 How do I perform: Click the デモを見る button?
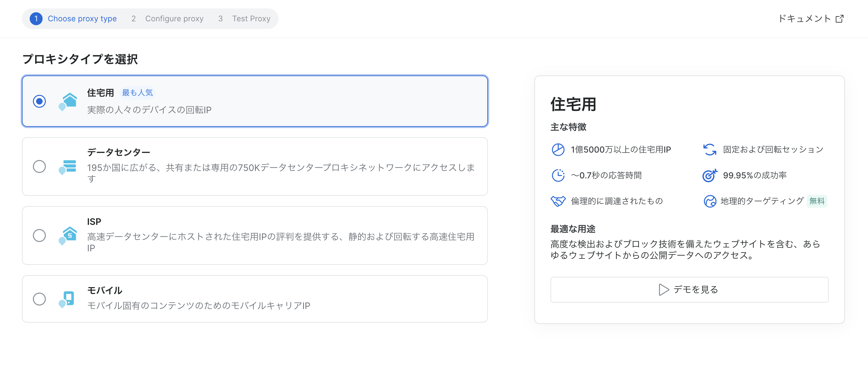click(689, 289)
